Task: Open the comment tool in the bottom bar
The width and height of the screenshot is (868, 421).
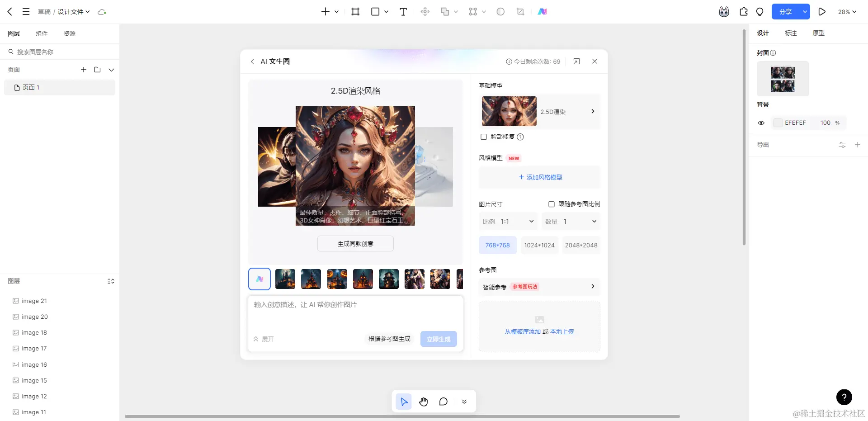Action: [x=443, y=401]
